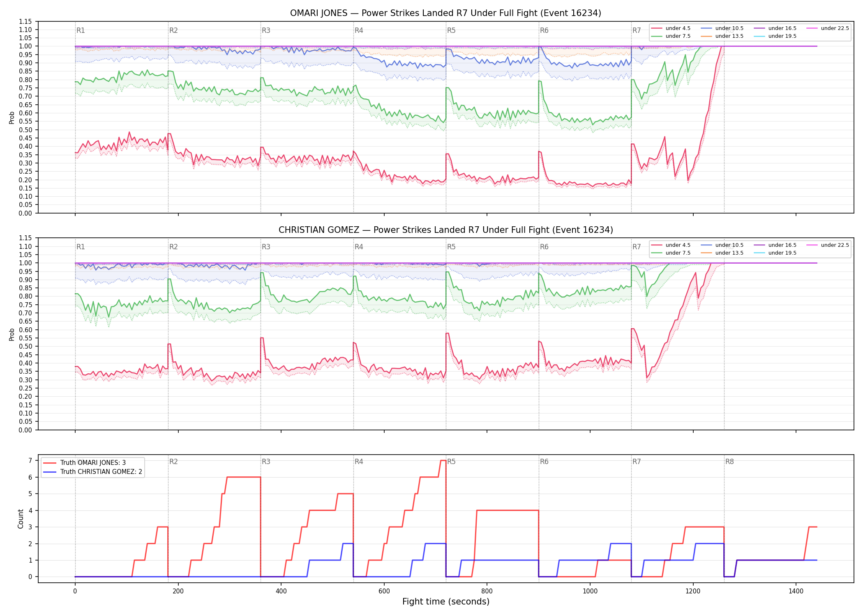Viewport: 863px width, 616px height.
Task: Click x-axis tick label 600
Action: pos(384,591)
